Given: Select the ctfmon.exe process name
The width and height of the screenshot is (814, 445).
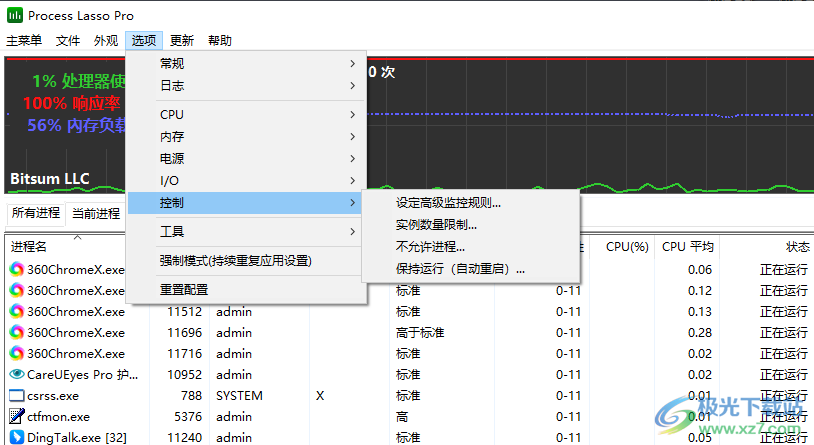Looking at the screenshot, I should point(58,416).
